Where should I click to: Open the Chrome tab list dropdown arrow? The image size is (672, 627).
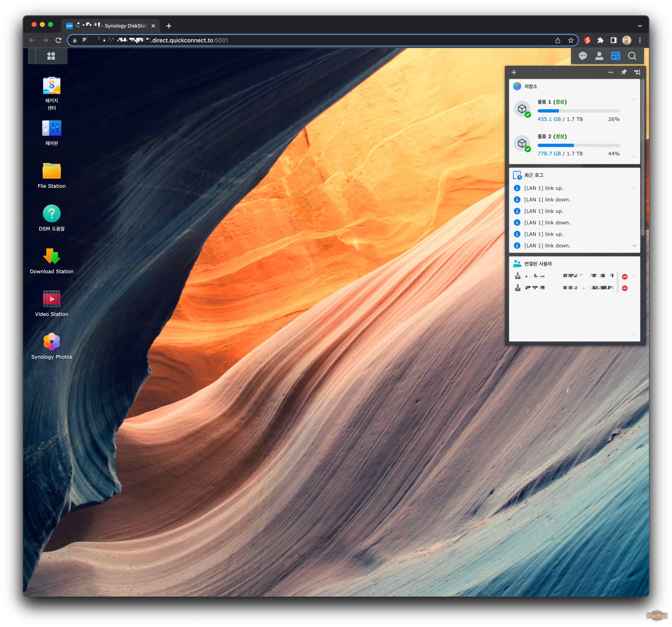(x=640, y=26)
